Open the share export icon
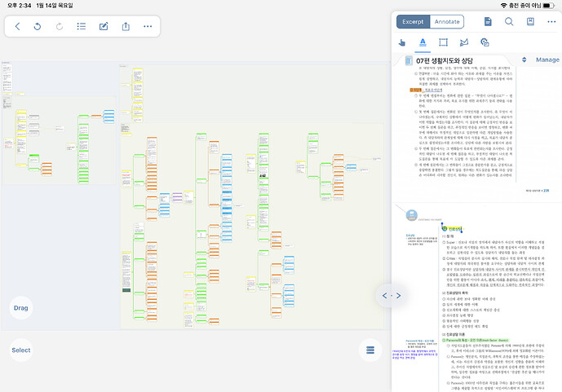Screen dimensions: 562x392 click(126, 26)
